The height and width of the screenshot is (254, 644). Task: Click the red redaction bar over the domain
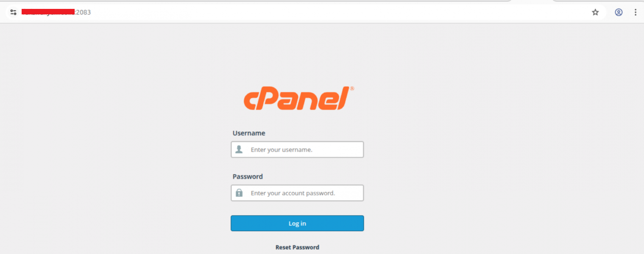click(x=48, y=11)
